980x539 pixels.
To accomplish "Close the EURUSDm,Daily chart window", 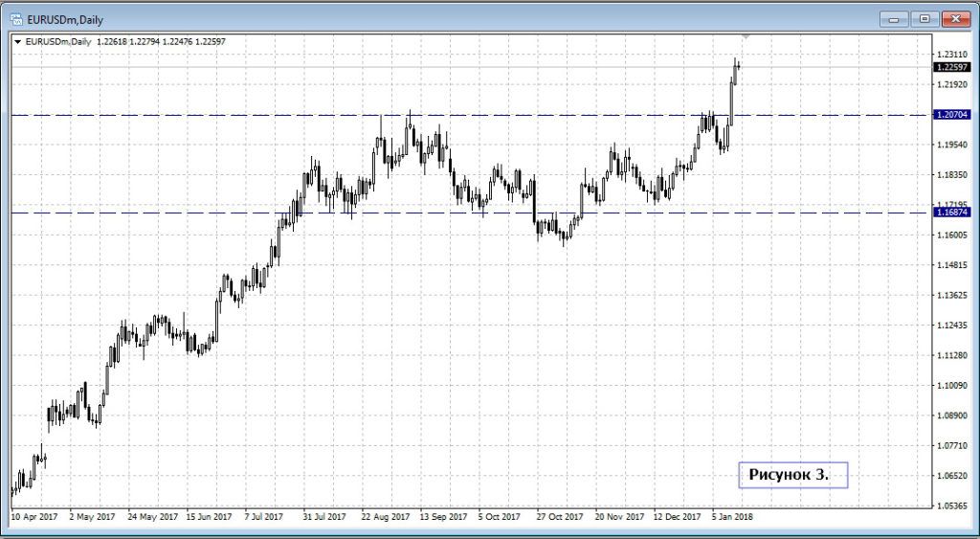I will (954, 17).
